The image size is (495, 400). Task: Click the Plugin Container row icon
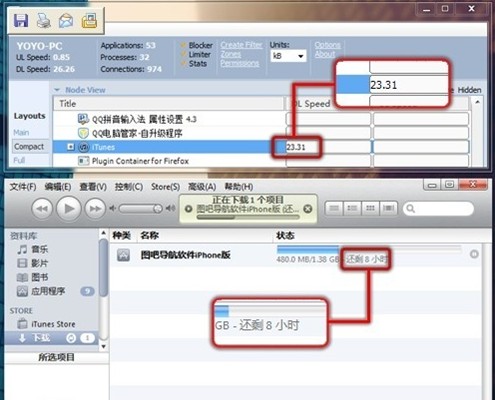coord(83,161)
